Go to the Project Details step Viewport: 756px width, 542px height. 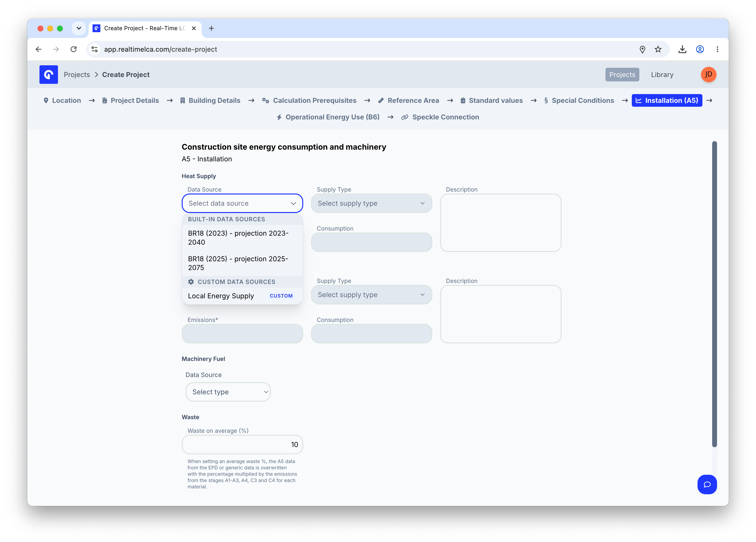click(131, 100)
